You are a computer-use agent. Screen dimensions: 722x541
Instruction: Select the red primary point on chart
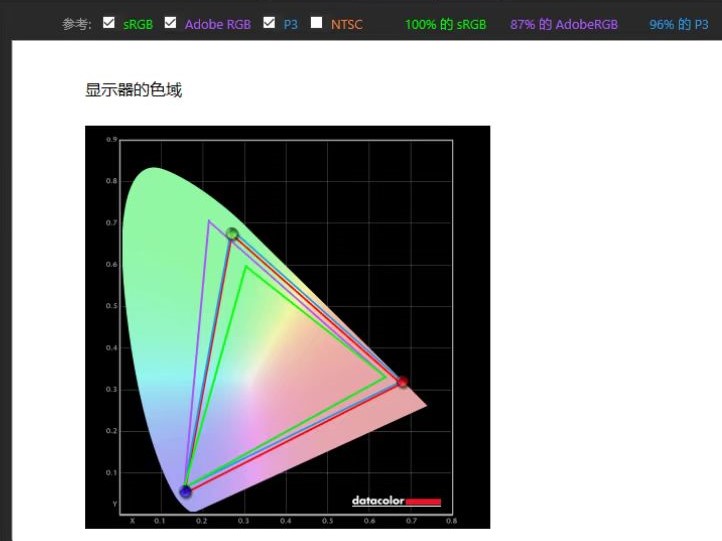(x=402, y=382)
